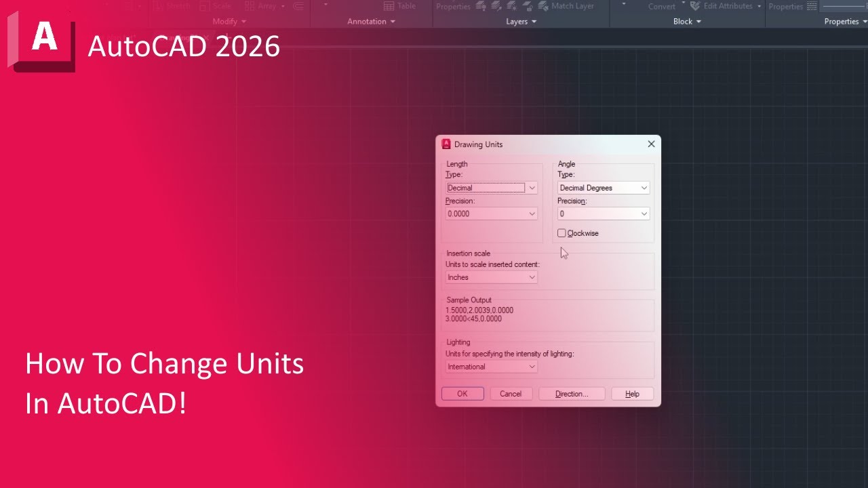Open the Lighting units dropdown showing International
The height and width of the screenshot is (488, 868).
click(x=492, y=367)
